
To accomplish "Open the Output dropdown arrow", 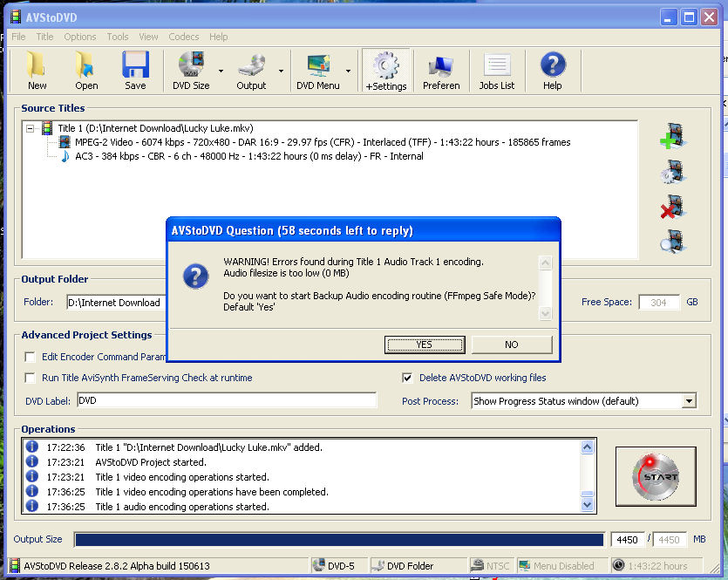I will [x=281, y=71].
